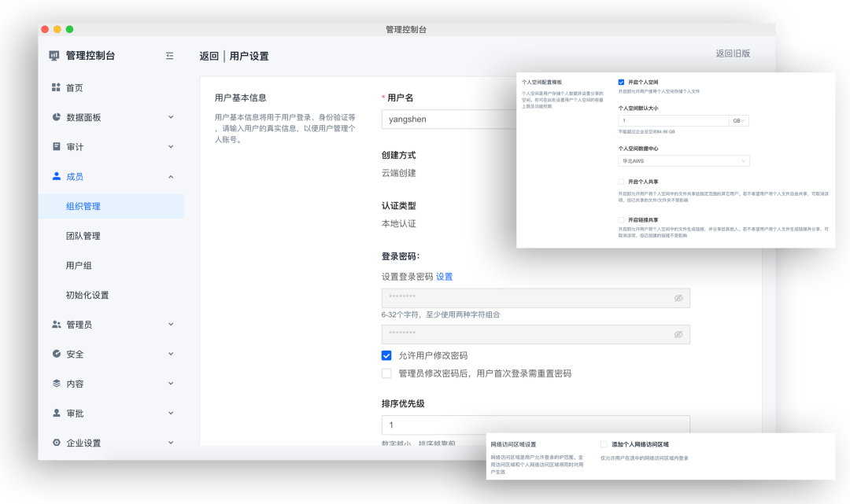Screen dimensions: 850x504
Task: Enable 开启链接共享 checkbox
Action: [621, 220]
